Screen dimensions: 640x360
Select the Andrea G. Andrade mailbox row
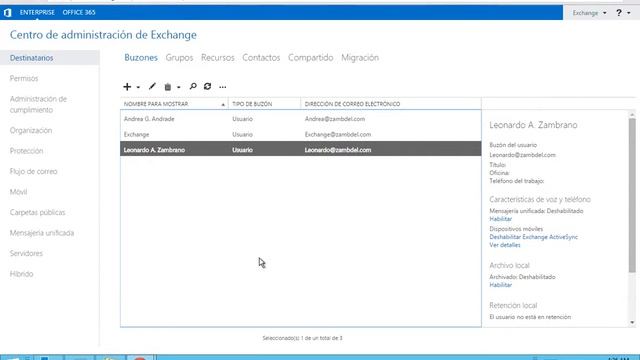coord(301,119)
